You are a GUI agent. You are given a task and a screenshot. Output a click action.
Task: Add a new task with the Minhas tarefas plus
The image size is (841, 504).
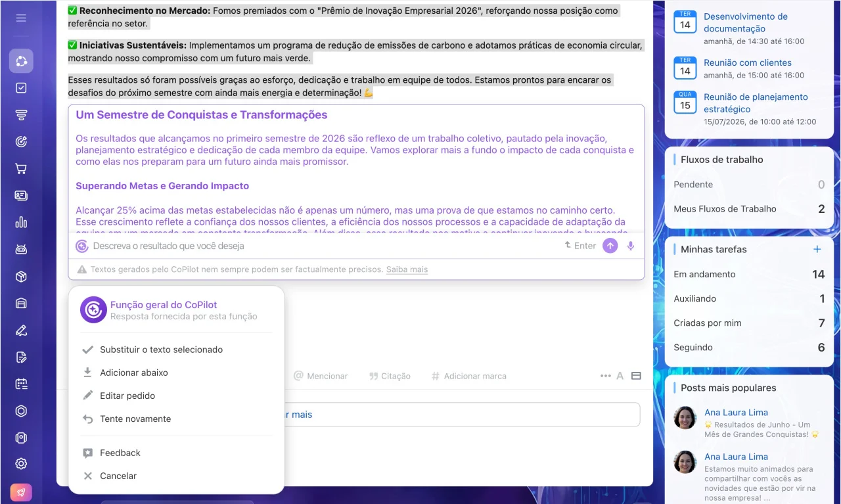(817, 249)
